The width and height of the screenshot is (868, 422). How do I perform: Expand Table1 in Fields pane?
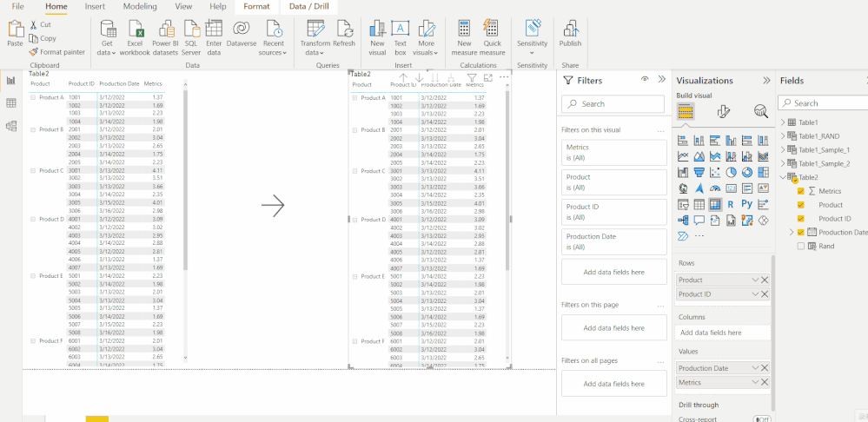782,122
